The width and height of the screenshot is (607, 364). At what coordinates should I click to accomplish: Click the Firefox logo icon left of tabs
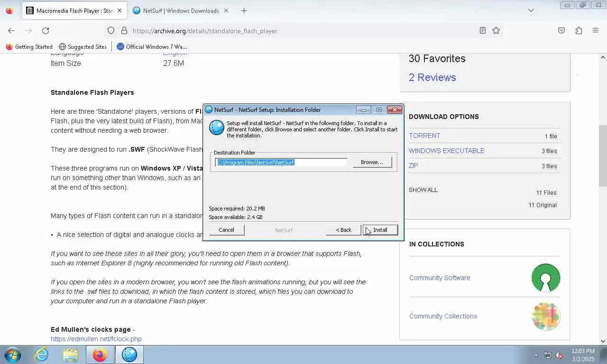tap(9, 10)
